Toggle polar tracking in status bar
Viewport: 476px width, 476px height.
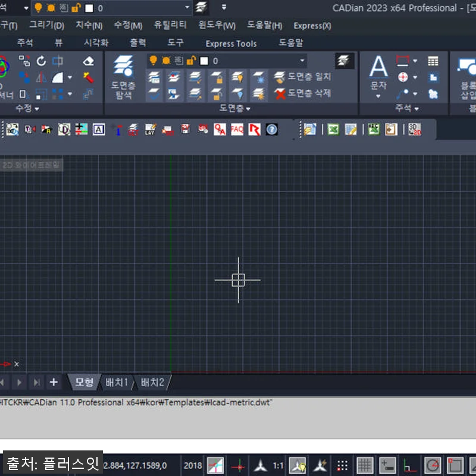433,465
